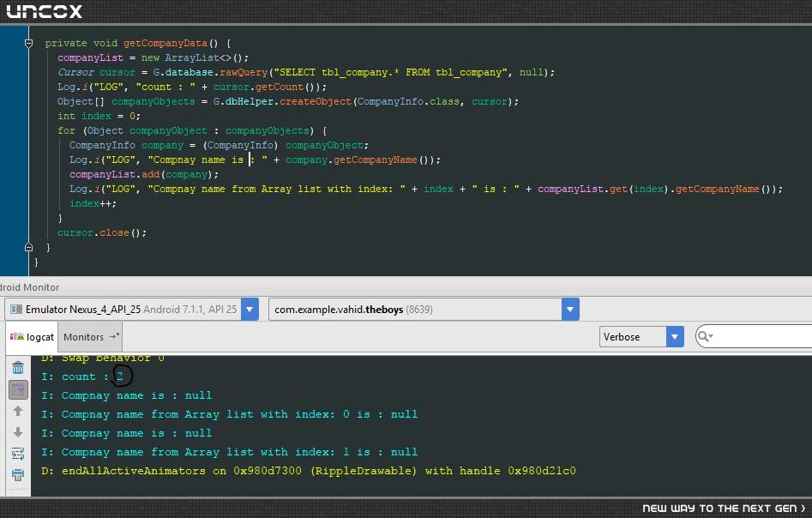The width and height of the screenshot is (812, 518).
Task: Click the pin icon on Monitors tab
Action: click(114, 337)
